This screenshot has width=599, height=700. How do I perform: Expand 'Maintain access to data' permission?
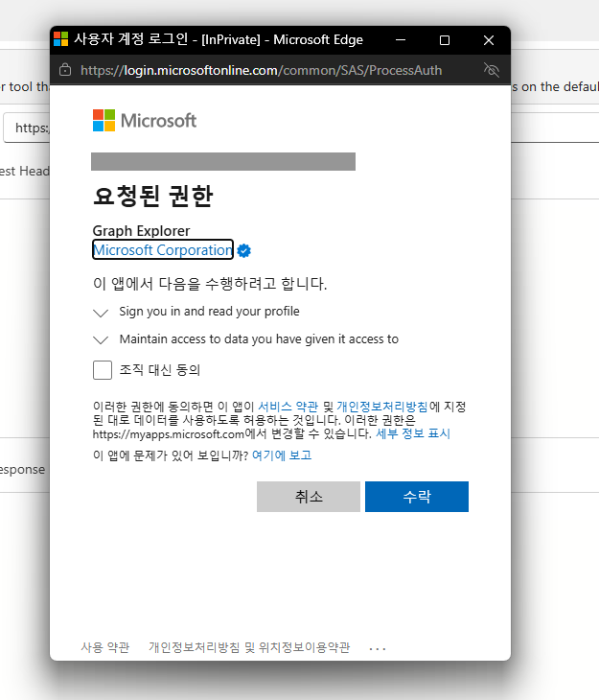pyautogui.click(x=101, y=340)
